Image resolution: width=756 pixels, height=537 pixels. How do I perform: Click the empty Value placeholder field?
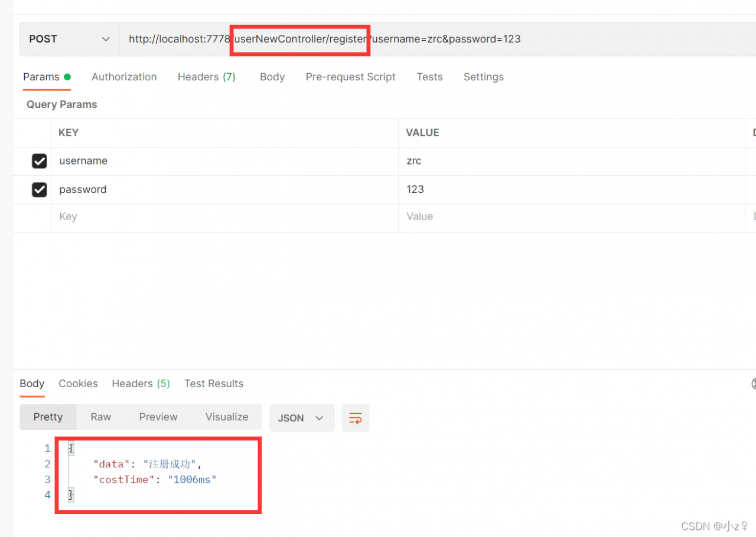[572, 217]
